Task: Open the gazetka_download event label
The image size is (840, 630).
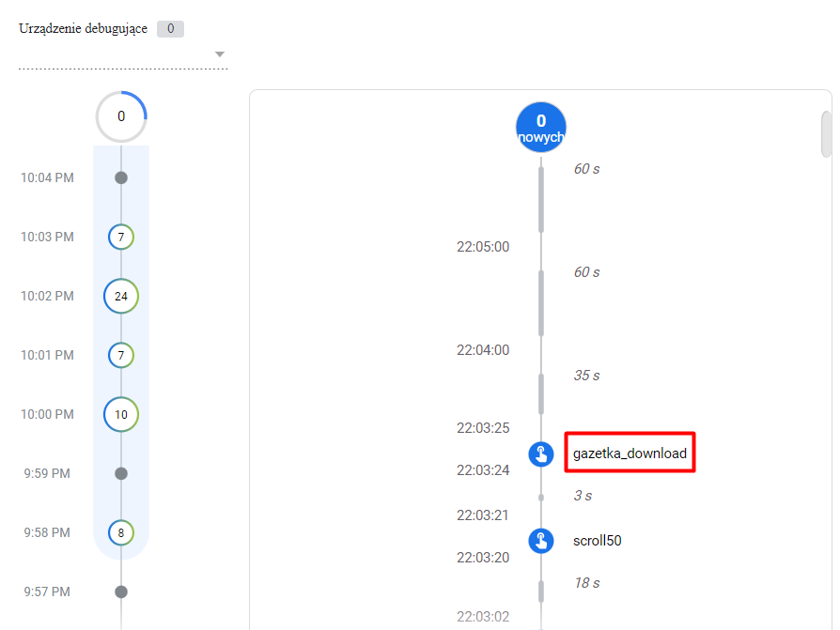Action: (630, 453)
